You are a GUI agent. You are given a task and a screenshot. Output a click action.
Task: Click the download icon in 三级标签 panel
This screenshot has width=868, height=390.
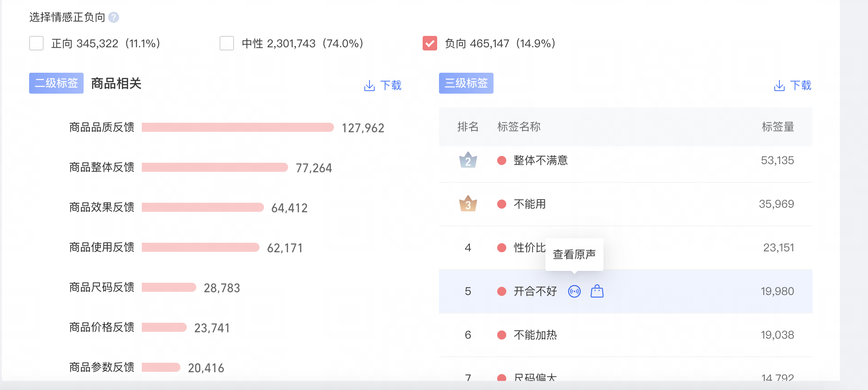tap(779, 85)
